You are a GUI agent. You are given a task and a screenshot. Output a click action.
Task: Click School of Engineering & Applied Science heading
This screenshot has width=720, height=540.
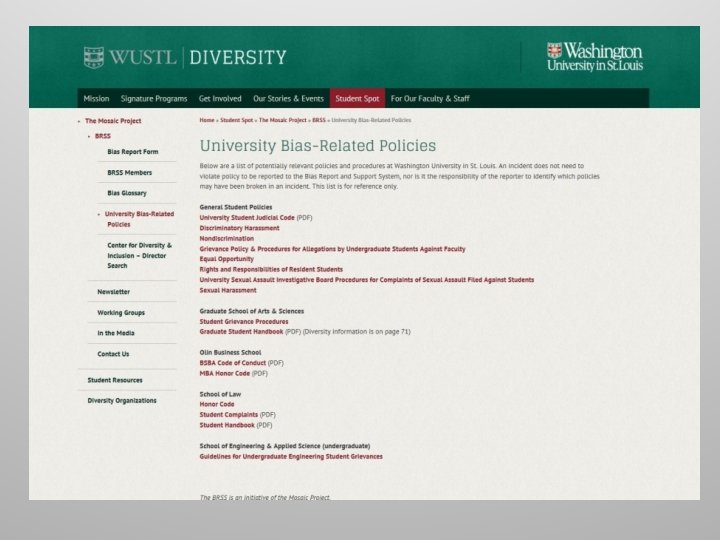coord(285,446)
